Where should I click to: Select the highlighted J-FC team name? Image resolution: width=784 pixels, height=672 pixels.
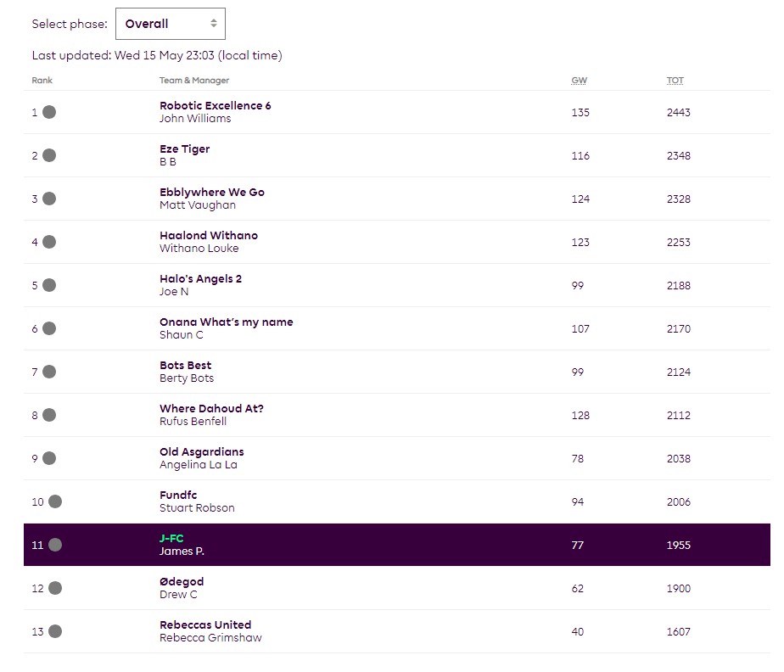[x=171, y=539]
